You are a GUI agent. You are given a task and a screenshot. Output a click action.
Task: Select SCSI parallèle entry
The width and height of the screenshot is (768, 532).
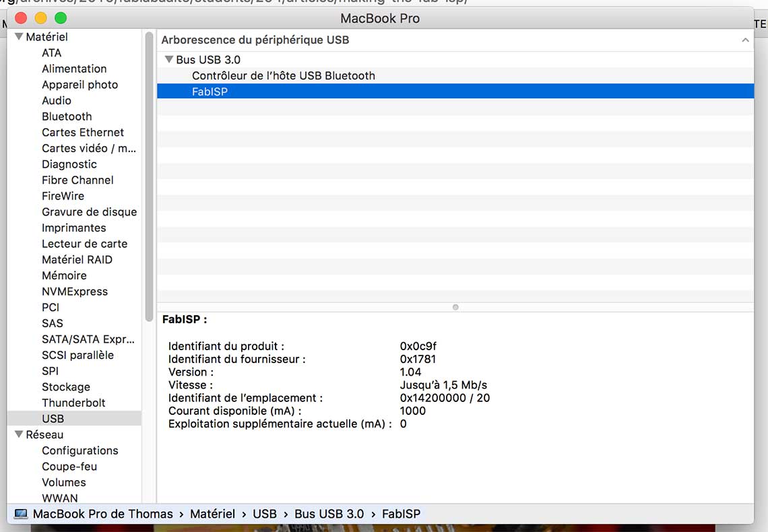click(x=77, y=356)
